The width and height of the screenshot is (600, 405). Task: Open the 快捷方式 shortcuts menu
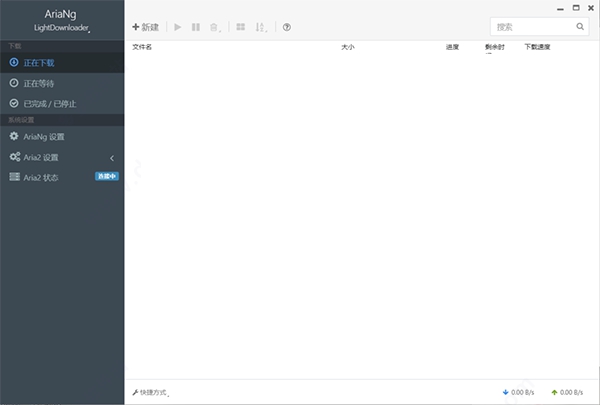[x=151, y=392]
